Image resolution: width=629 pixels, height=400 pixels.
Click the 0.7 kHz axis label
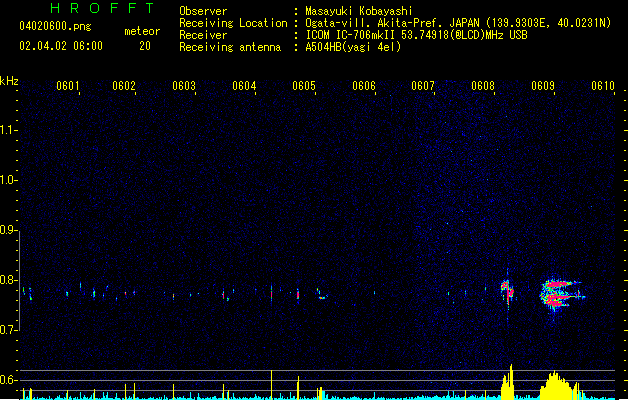(x=8, y=330)
